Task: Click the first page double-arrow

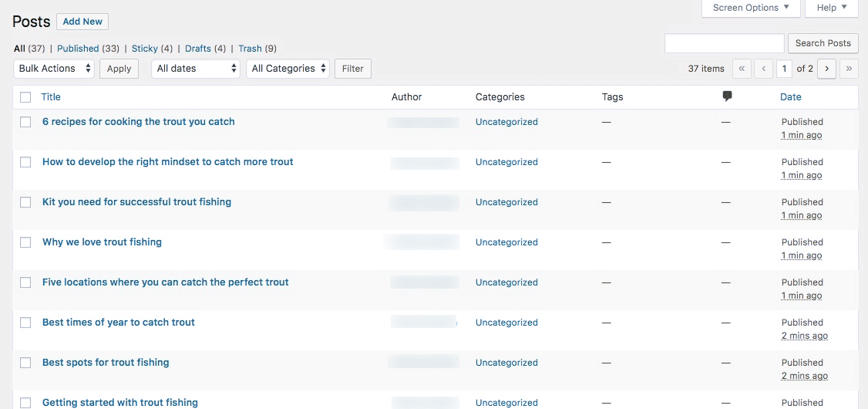Action: point(742,69)
